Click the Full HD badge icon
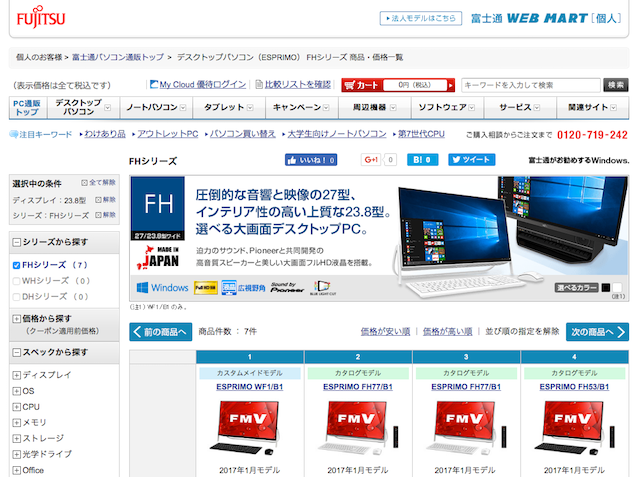The height and width of the screenshot is (477, 640). (x=206, y=288)
